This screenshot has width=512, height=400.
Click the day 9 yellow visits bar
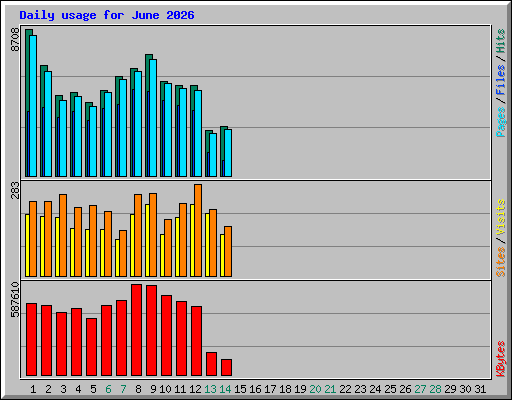(147, 240)
